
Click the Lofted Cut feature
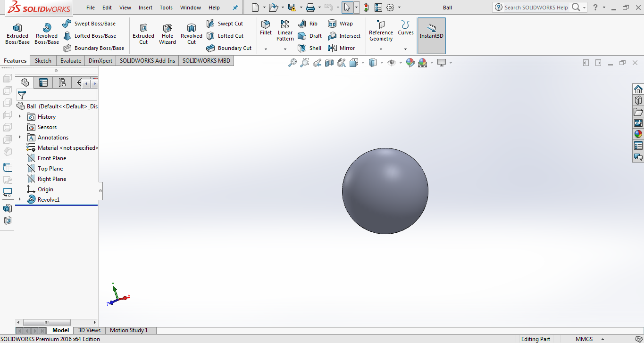pyautogui.click(x=225, y=36)
